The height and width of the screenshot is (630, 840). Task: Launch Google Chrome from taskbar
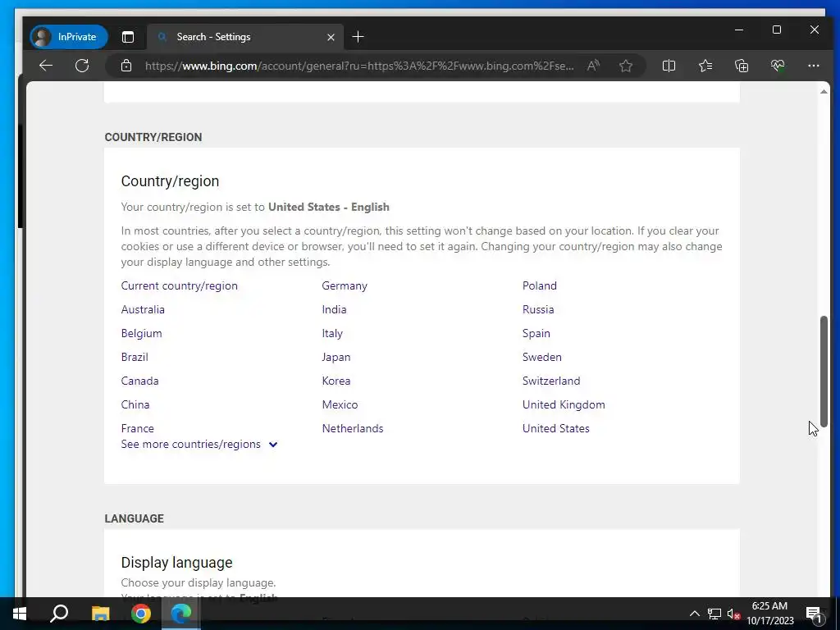[141, 614]
